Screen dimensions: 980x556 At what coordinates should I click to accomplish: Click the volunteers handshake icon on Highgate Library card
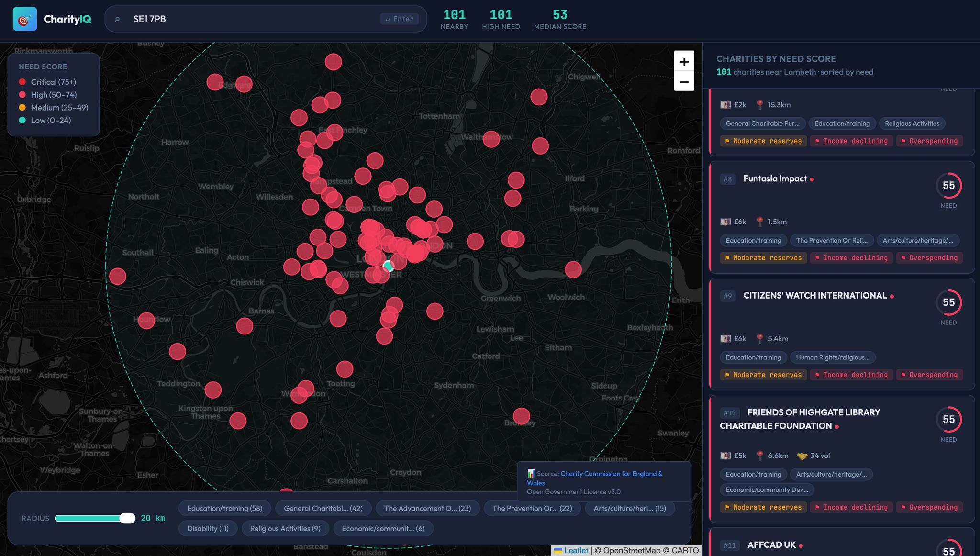pos(802,456)
